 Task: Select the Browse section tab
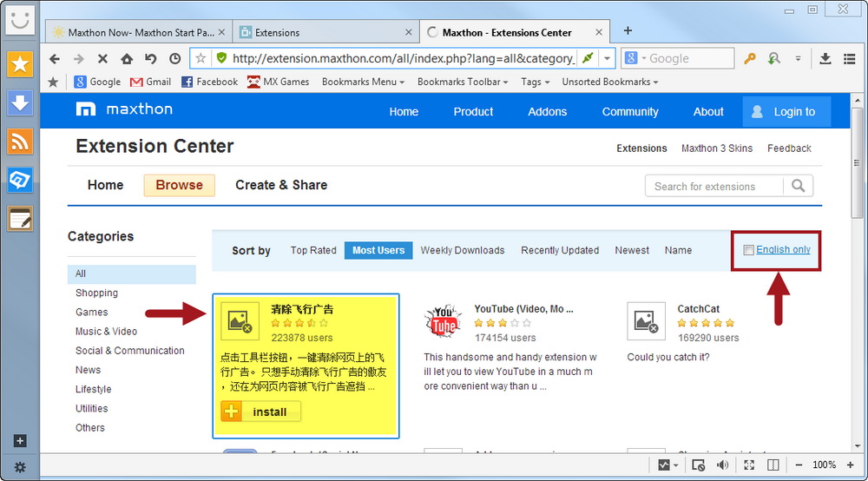coord(180,185)
